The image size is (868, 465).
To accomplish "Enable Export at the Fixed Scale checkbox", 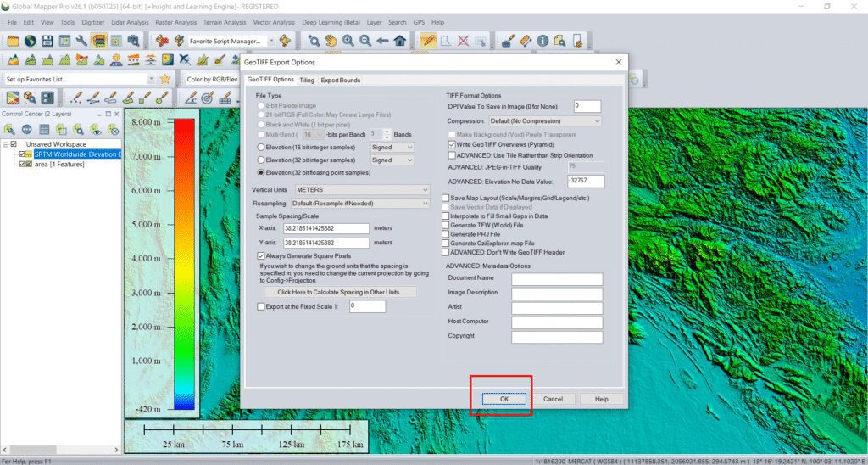I will point(261,306).
